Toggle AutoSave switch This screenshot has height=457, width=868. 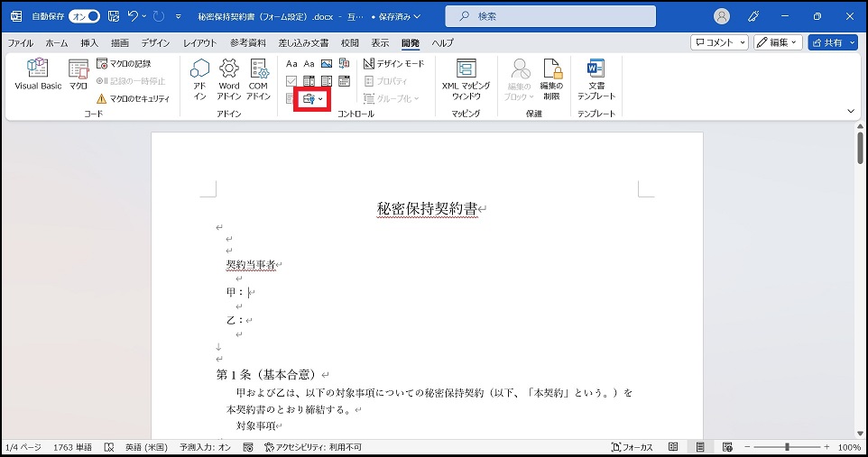(x=84, y=16)
